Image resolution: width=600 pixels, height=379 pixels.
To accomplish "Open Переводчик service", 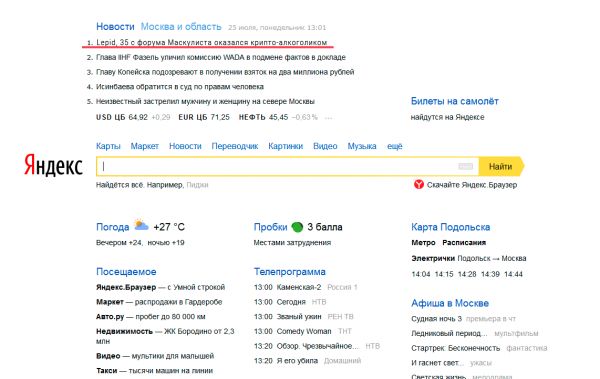I will pyautogui.click(x=235, y=146).
